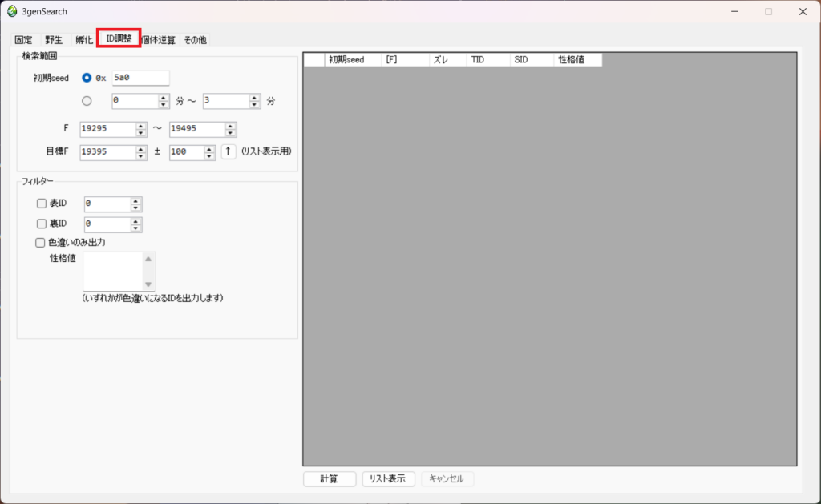Decrement the F end value with its down arrow

pyautogui.click(x=229, y=132)
